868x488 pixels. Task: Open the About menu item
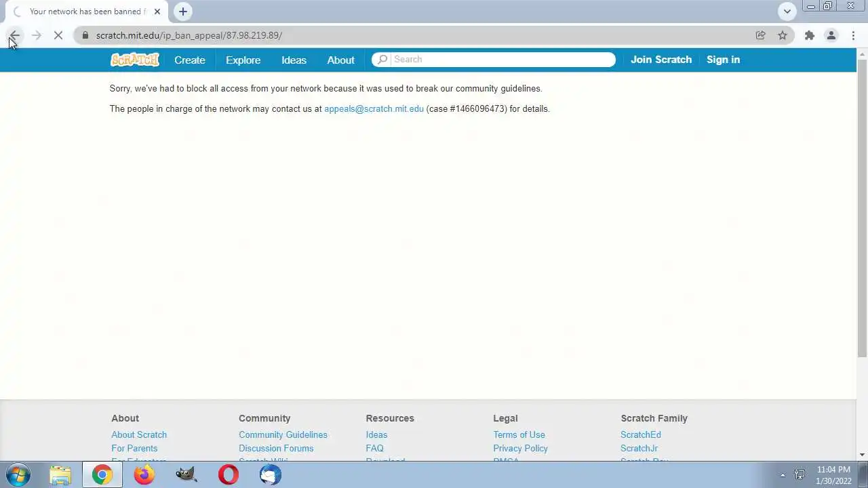tap(340, 60)
